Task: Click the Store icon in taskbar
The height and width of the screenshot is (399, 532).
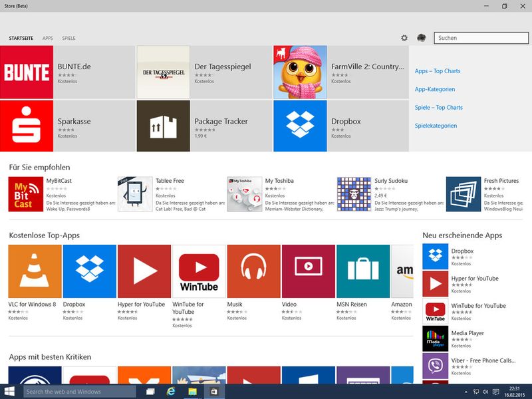Action: (x=214, y=392)
